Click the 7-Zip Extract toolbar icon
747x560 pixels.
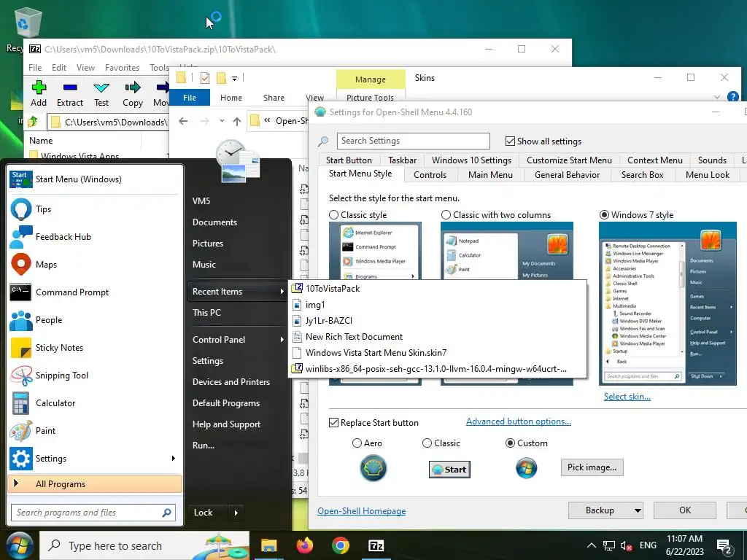click(69, 94)
